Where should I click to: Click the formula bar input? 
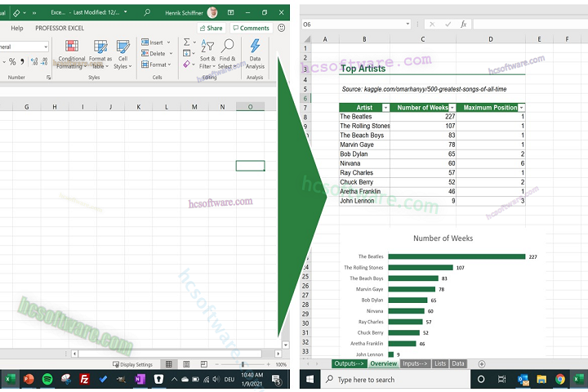[530, 24]
